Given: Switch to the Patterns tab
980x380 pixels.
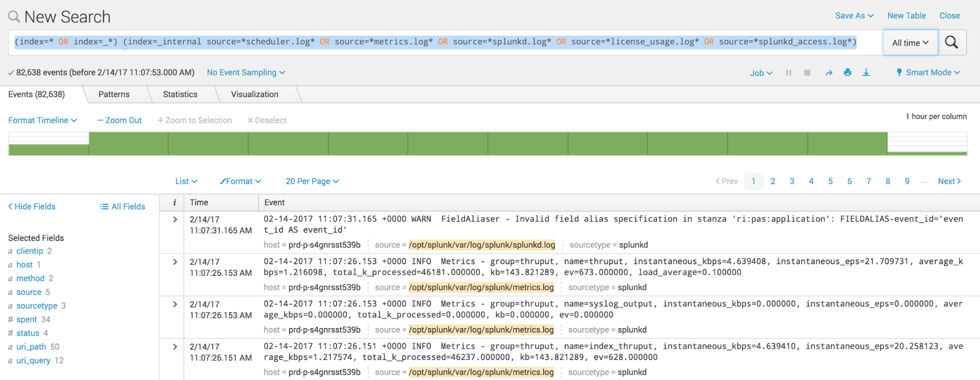Looking at the screenshot, I should click(x=114, y=95).
